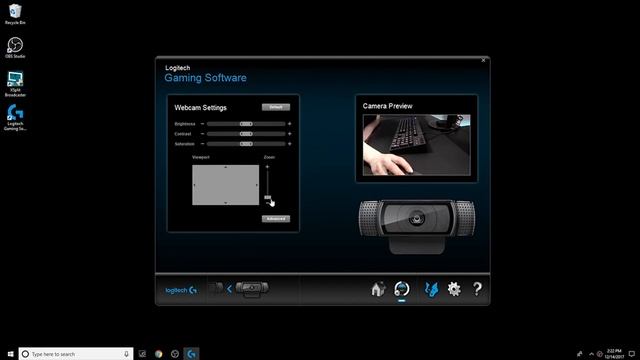This screenshot has height=360, width=640.
Task: Click the camera preview video image
Action: click(416, 145)
